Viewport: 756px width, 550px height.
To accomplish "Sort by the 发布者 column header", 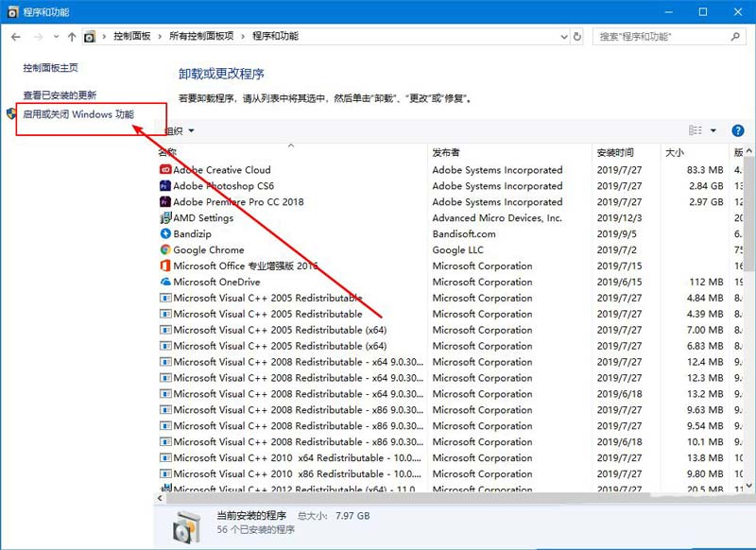I will (510, 152).
